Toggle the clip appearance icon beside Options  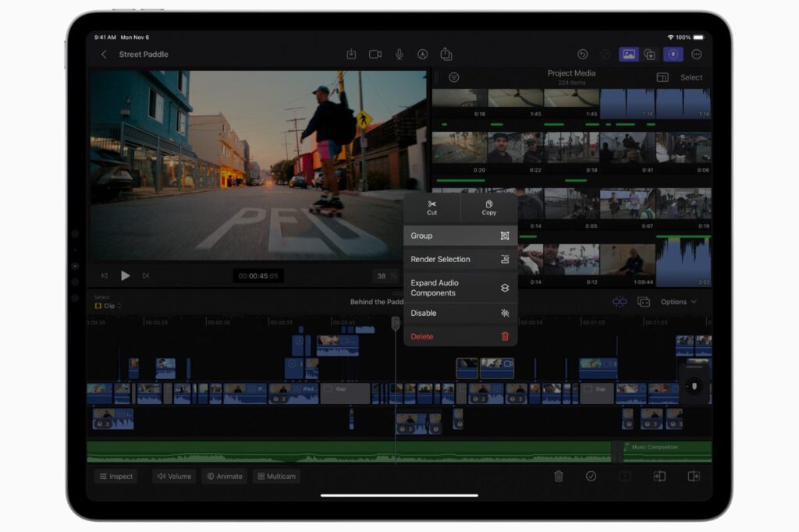coord(644,302)
